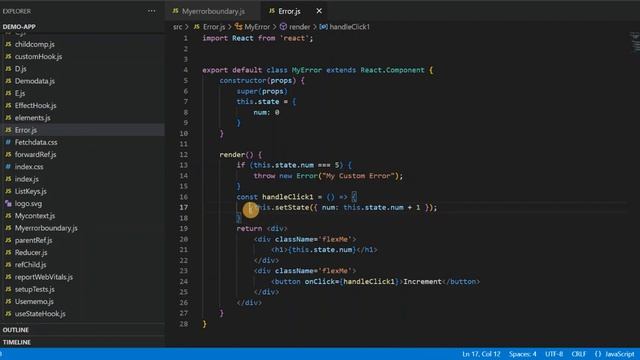Change language mode via JavaScript item

coord(620,354)
